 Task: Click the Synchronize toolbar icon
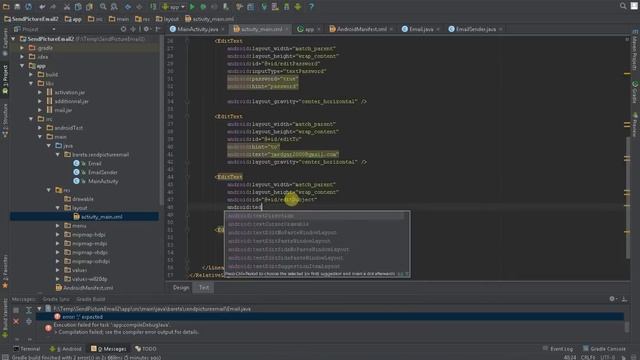tap(29, 7)
